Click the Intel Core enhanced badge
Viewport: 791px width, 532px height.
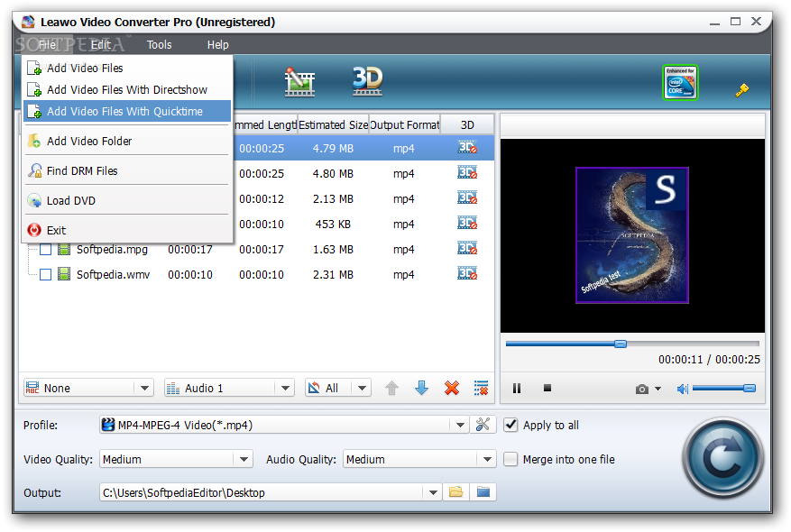tap(680, 83)
